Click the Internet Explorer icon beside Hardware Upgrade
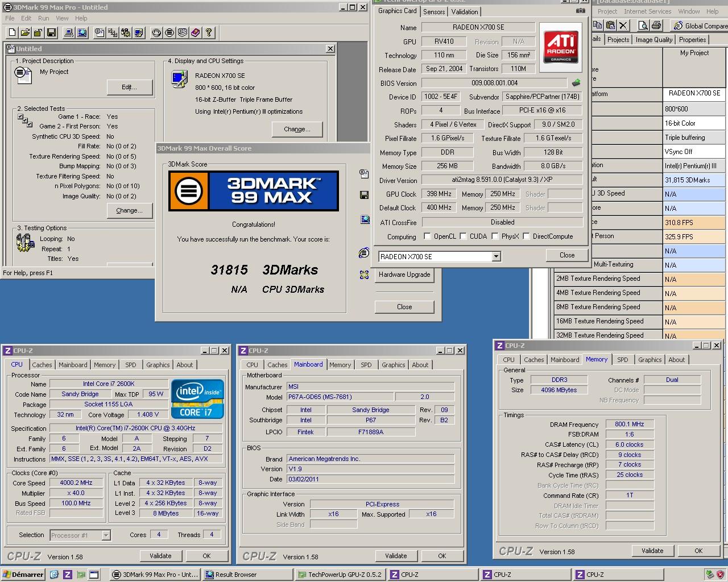This screenshot has width=728, height=582. click(364, 253)
